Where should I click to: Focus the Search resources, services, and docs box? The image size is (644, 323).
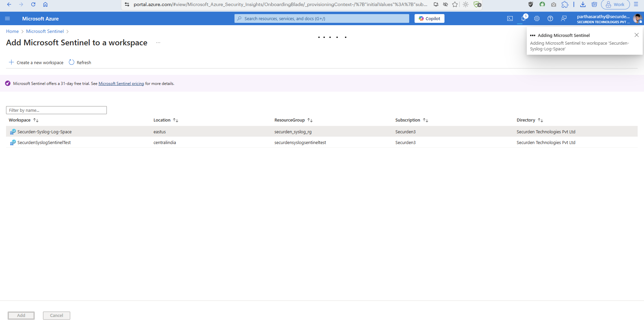[322, 18]
